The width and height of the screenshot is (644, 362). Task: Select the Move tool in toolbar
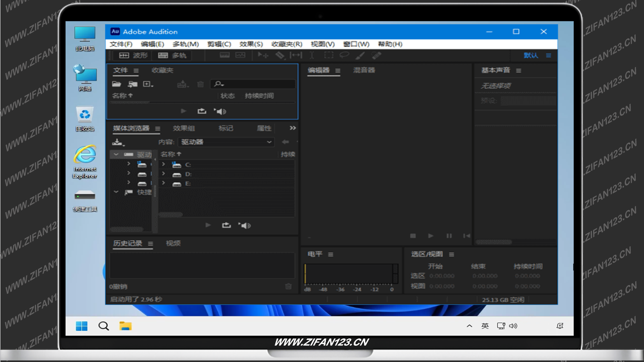(263, 55)
